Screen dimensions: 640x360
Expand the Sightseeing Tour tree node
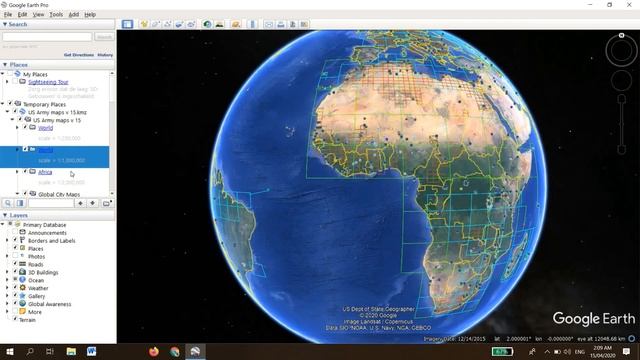(x=7, y=82)
